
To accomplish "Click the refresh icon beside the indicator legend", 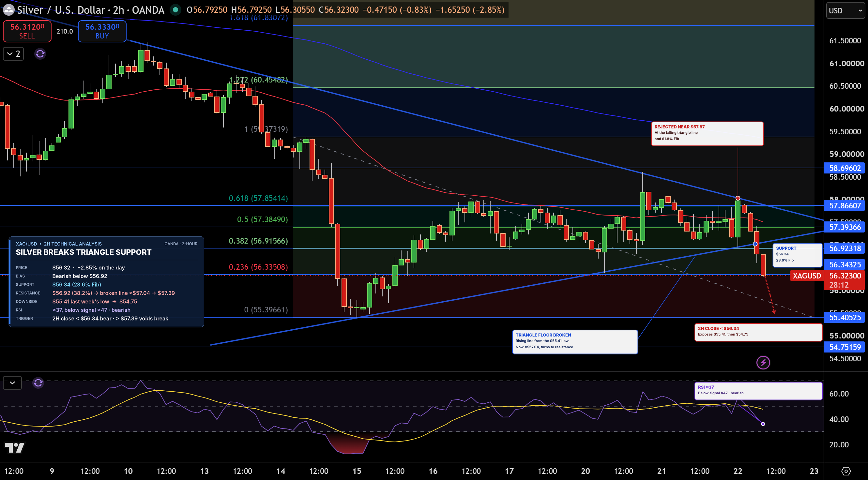I will tap(40, 53).
